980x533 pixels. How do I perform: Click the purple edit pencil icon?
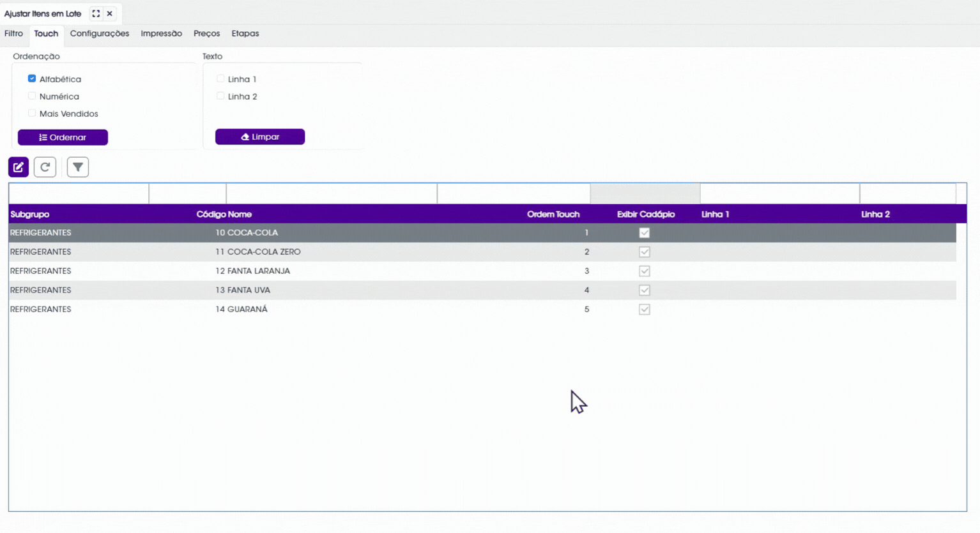click(19, 167)
